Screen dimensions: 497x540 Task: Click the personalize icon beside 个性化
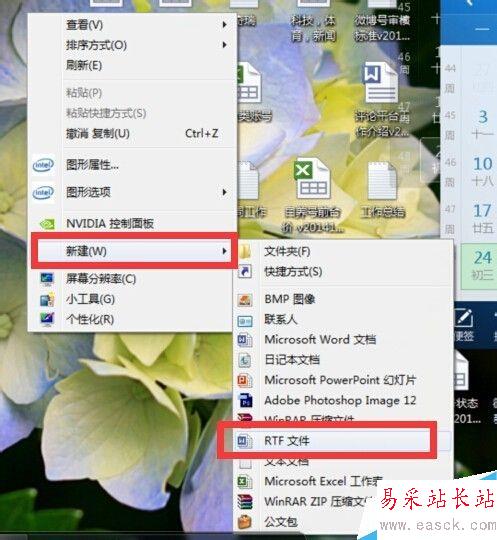click(x=47, y=319)
